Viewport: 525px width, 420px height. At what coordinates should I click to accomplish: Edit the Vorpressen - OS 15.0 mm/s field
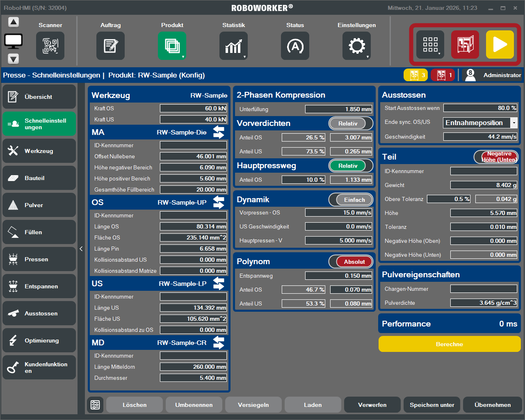[338, 212]
